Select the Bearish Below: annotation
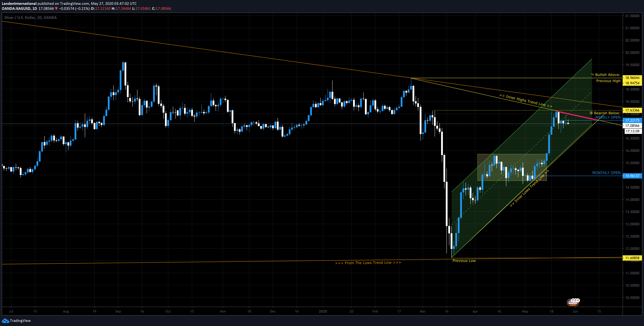 coord(607,113)
